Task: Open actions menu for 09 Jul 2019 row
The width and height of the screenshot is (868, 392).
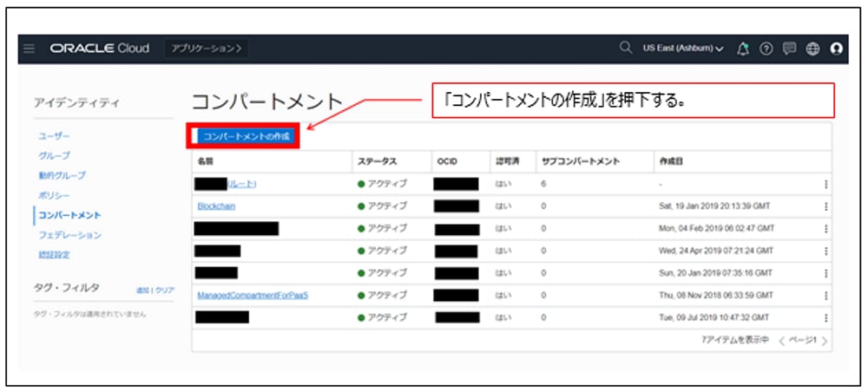Action: coord(825,318)
